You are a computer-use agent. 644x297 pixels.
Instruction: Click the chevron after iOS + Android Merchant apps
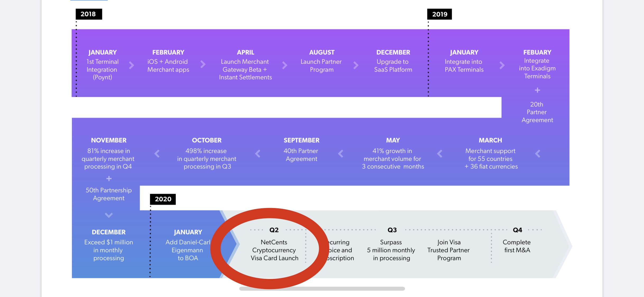(203, 64)
